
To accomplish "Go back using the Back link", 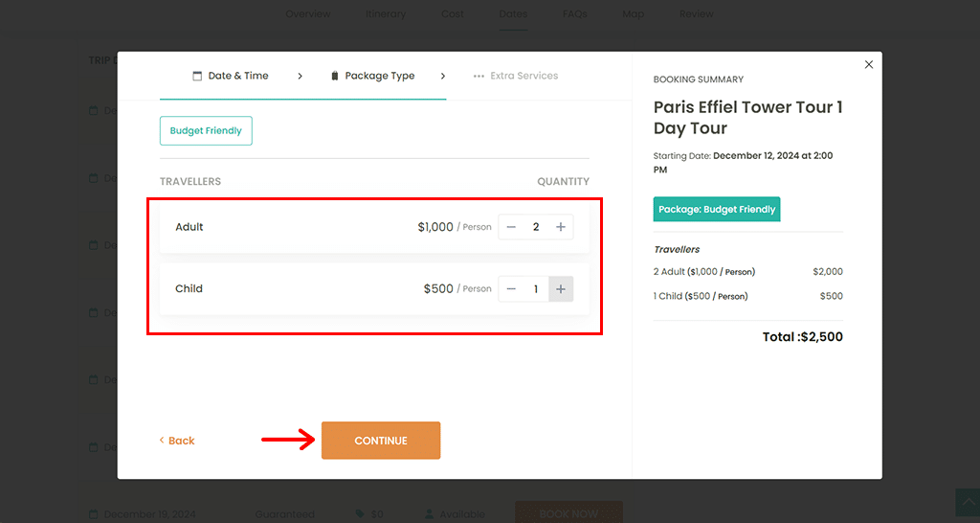I will click(x=177, y=441).
